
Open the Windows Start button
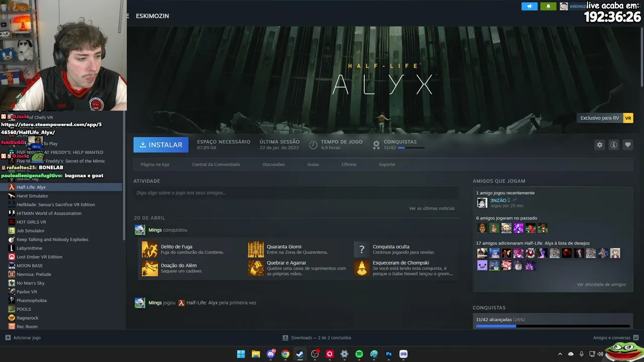[x=241, y=354]
